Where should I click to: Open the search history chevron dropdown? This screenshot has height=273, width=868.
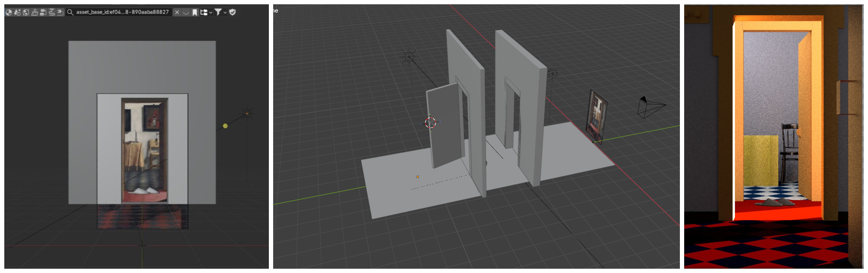[x=186, y=12]
